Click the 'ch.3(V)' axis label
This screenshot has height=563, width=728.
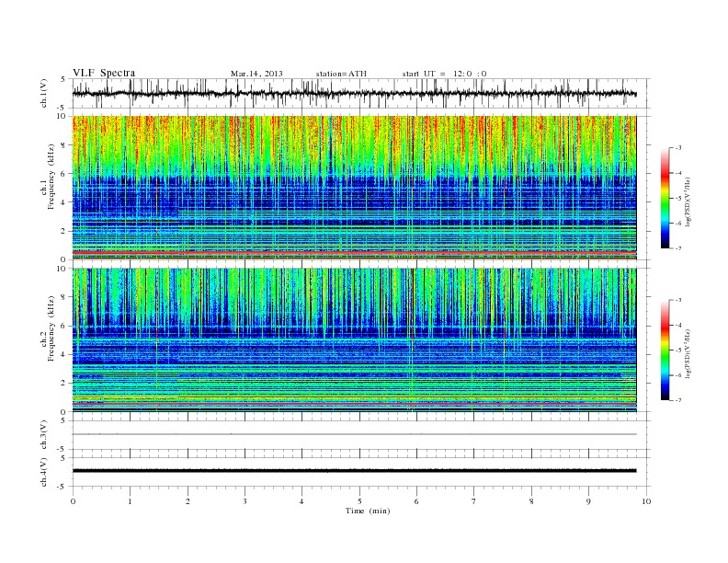(44, 435)
